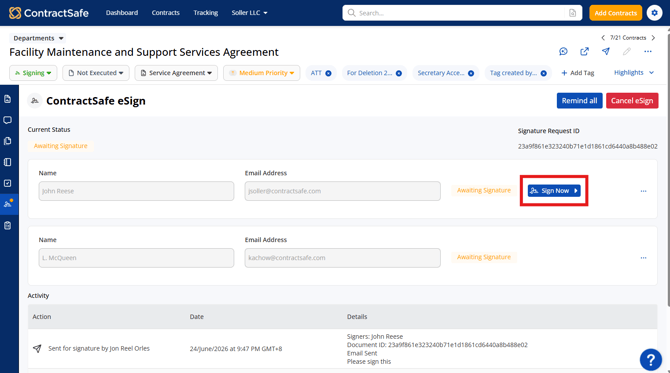Go to previous contract arrow
670x373 pixels.
pos(603,38)
